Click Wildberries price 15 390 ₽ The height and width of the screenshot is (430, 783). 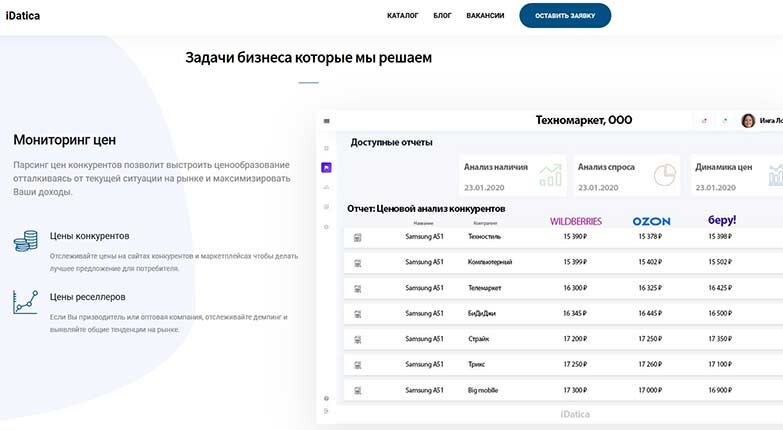[x=575, y=236]
